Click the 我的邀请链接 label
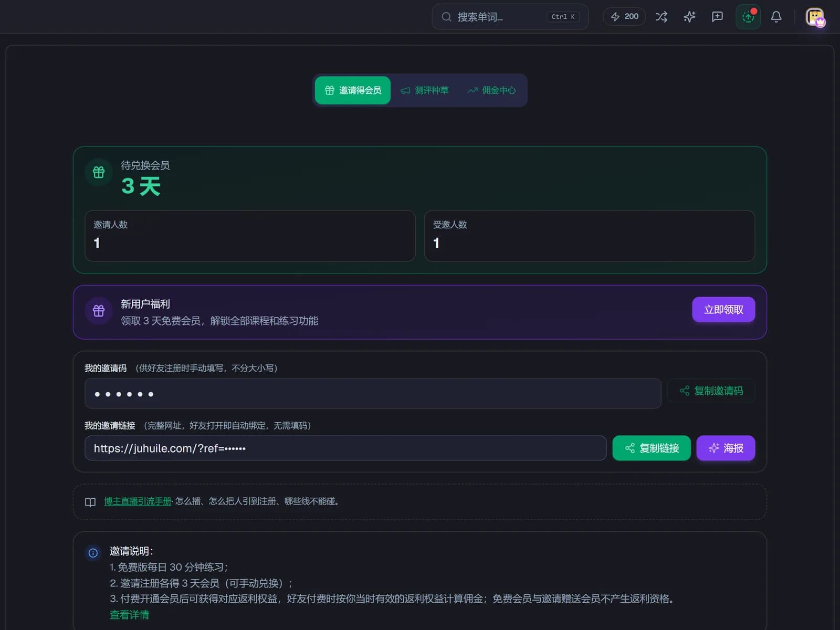 110,425
